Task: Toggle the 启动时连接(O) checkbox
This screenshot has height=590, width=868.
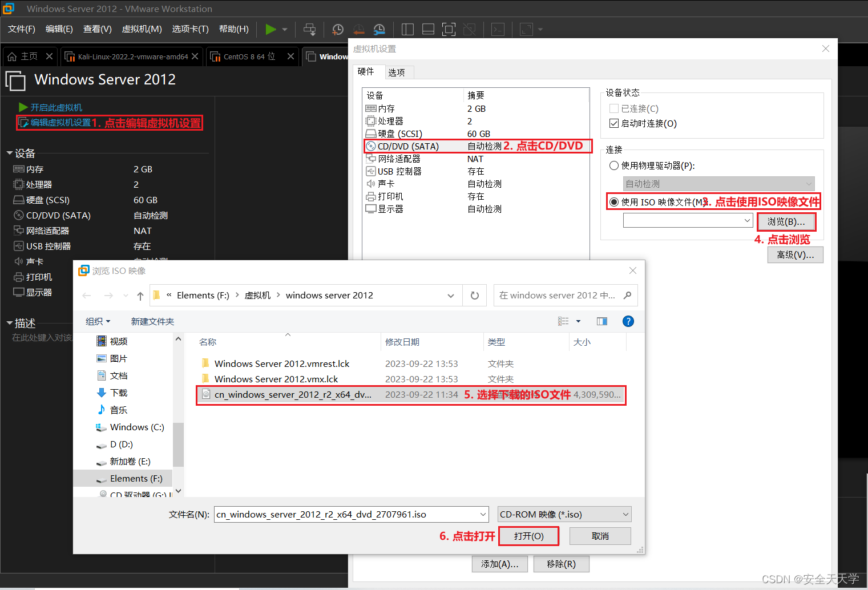Action: coord(614,123)
